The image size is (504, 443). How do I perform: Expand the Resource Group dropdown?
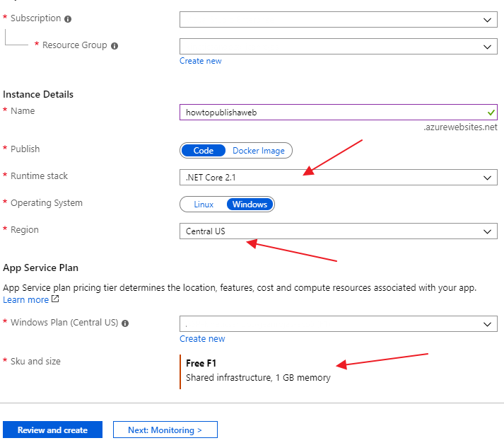tap(339, 47)
